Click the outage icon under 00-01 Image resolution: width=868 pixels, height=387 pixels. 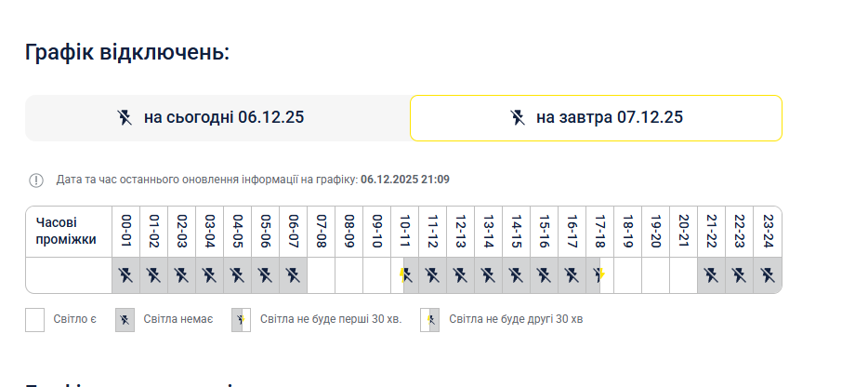click(x=126, y=275)
